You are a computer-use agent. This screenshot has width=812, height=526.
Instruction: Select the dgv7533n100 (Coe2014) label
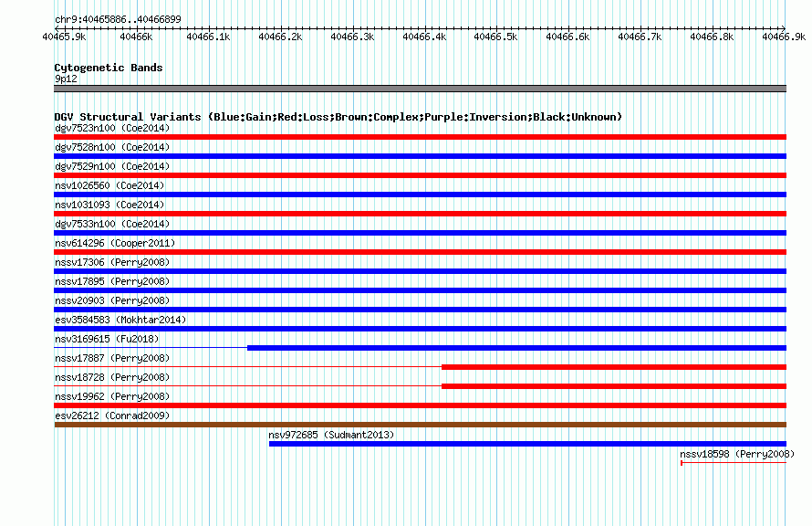pos(112,224)
